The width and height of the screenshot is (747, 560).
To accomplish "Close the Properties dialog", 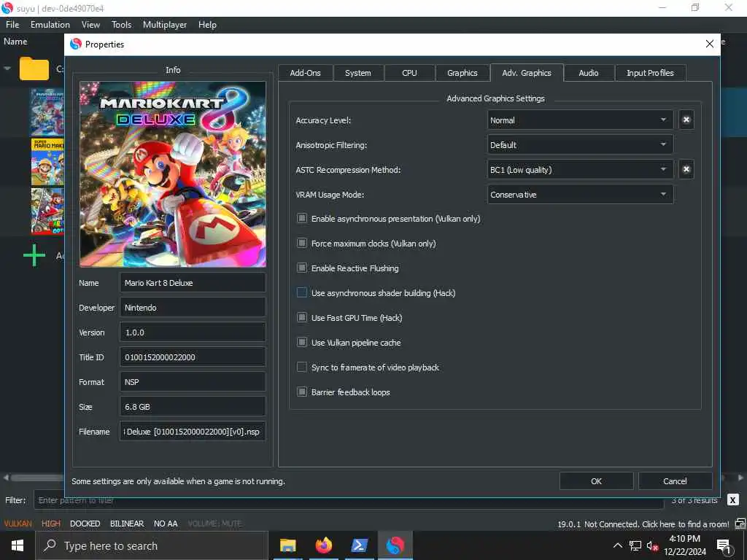I will (x=709, y=44).
